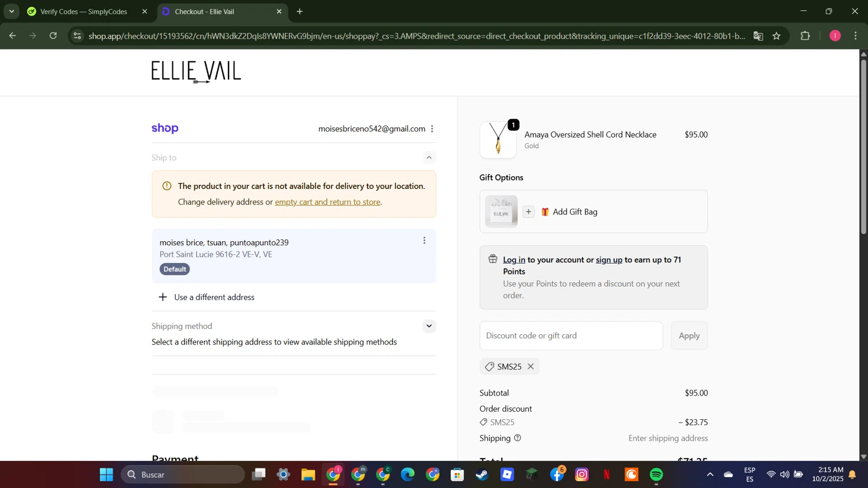The image size is (868, 488).
Task: Open the address options three-dot menu
Action: pos(424,241)
